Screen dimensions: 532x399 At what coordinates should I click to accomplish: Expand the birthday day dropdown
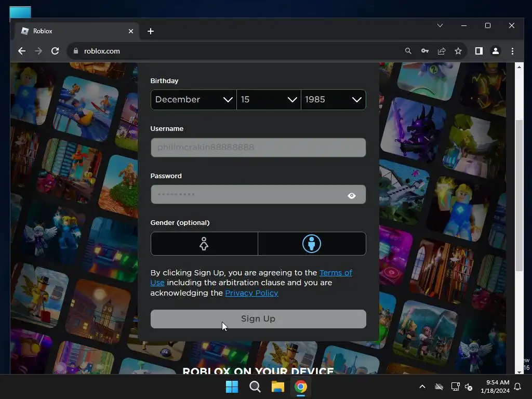point(269,99)
